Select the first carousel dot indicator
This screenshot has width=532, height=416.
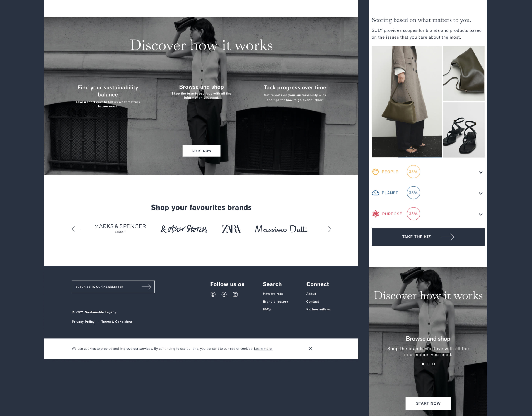pyautogui.click(x=423, y=364)
